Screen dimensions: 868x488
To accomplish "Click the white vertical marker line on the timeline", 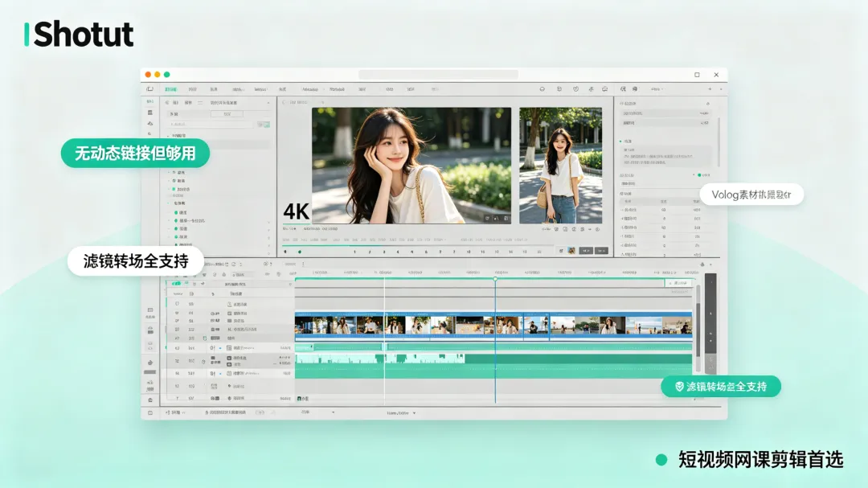I will (x=384, y=339).
